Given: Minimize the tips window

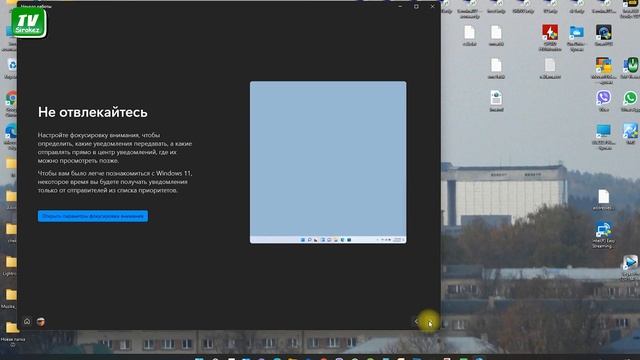Looking at the screenshot, I should [x=400, y=7].
